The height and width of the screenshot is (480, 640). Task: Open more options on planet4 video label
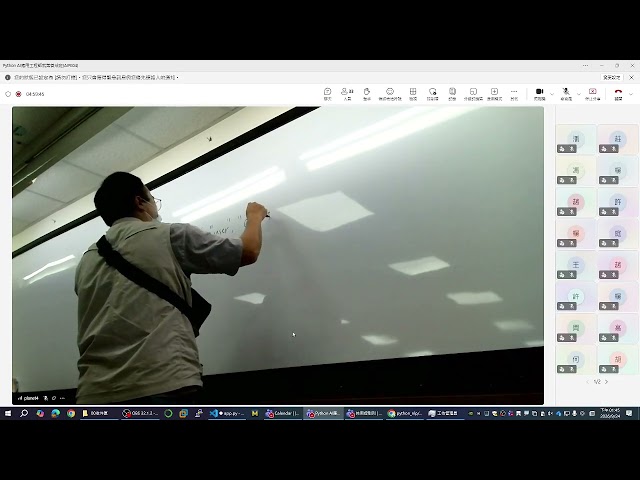pos(62,398)
